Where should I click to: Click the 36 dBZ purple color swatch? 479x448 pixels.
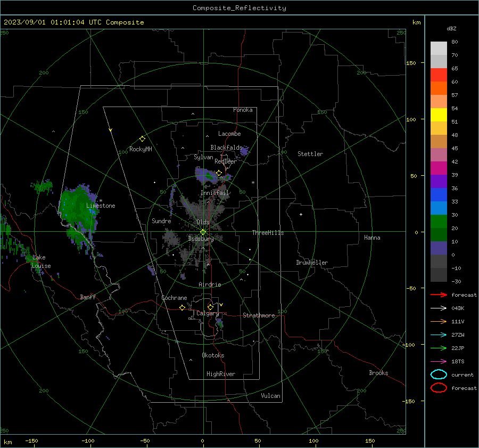[439, 181]
